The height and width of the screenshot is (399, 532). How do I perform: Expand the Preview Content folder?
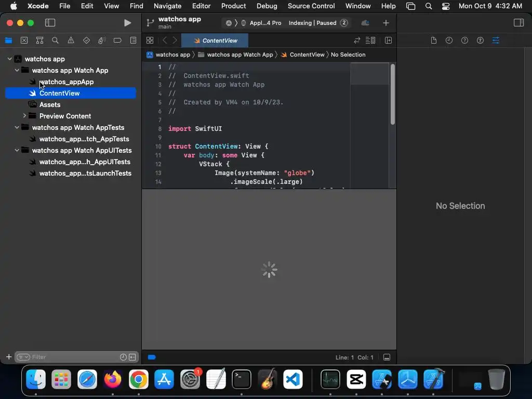pos(24,116)
